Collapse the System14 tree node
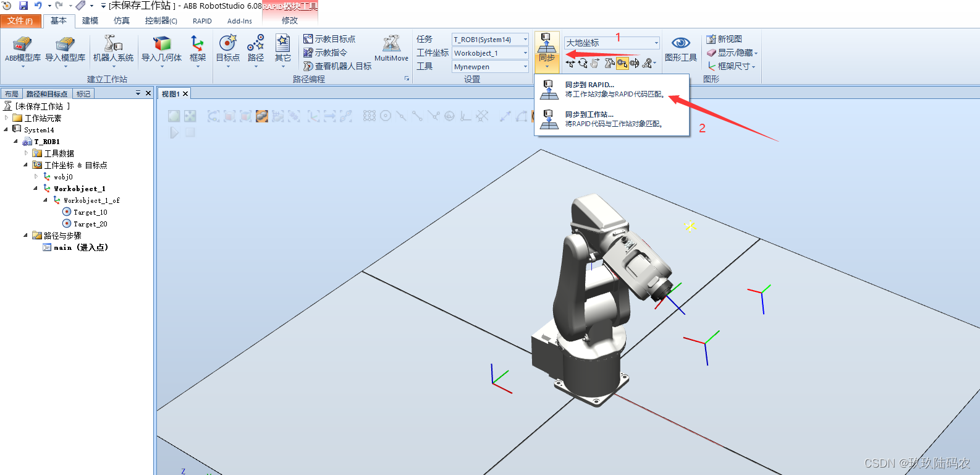 click(x=6, y=129)
